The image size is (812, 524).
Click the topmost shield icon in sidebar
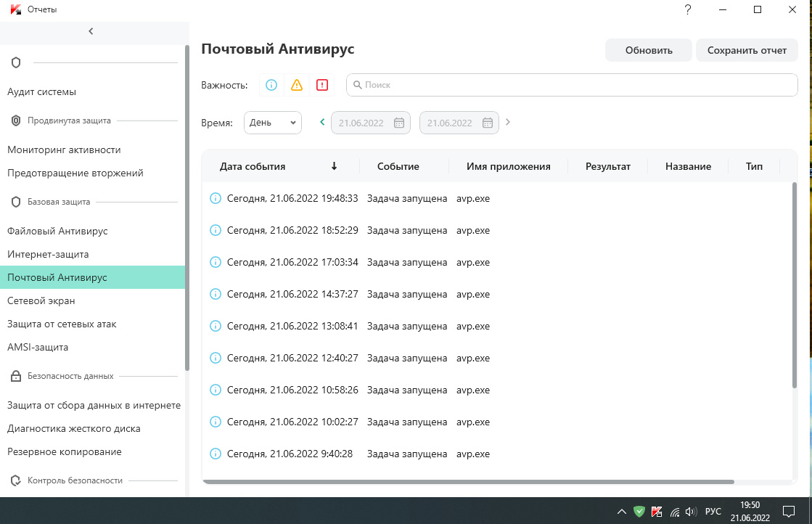pyautogui.click(x=16, y=62)
